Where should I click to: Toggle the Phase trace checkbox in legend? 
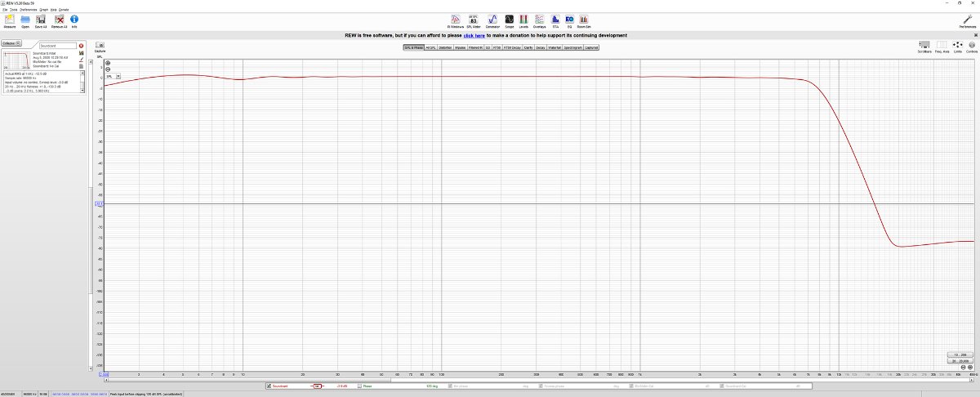[x=359, y=386]
